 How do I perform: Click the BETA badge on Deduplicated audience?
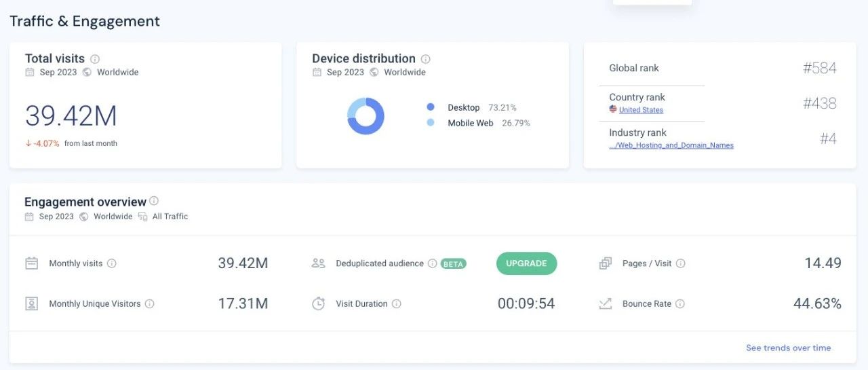[x=454, y=264]
